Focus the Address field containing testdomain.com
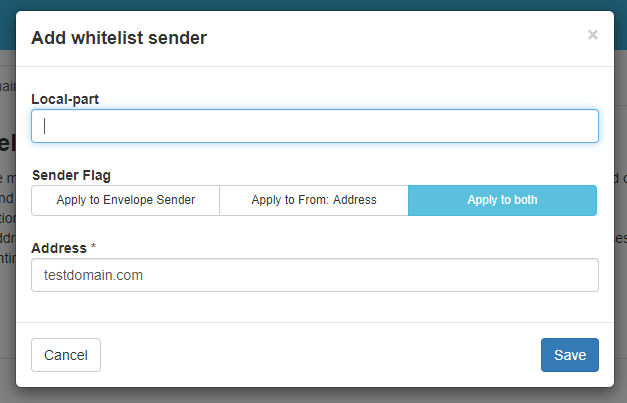 [315, 275]
